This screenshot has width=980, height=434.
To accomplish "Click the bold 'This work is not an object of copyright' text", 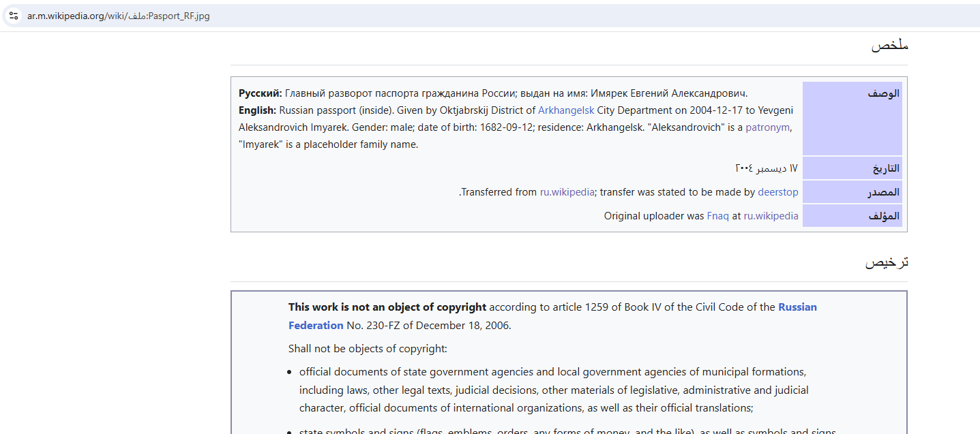I will pyautogui.click(x=387, y=307).
